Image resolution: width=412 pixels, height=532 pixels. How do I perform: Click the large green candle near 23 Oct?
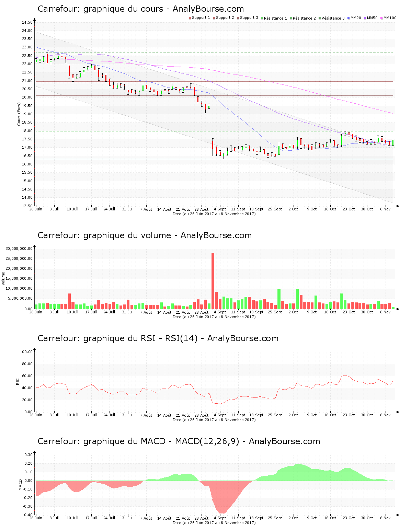click(342, 140)
